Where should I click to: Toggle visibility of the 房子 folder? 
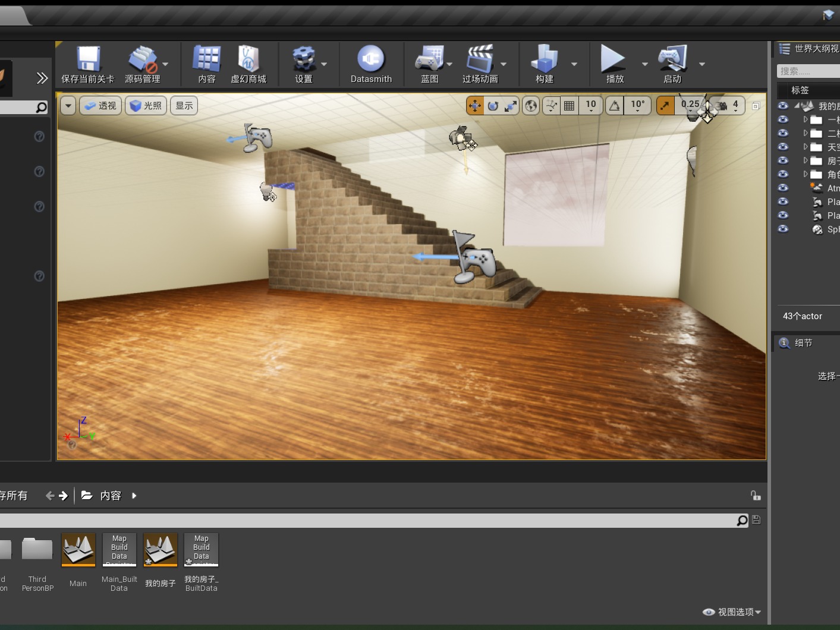point(784,160)
